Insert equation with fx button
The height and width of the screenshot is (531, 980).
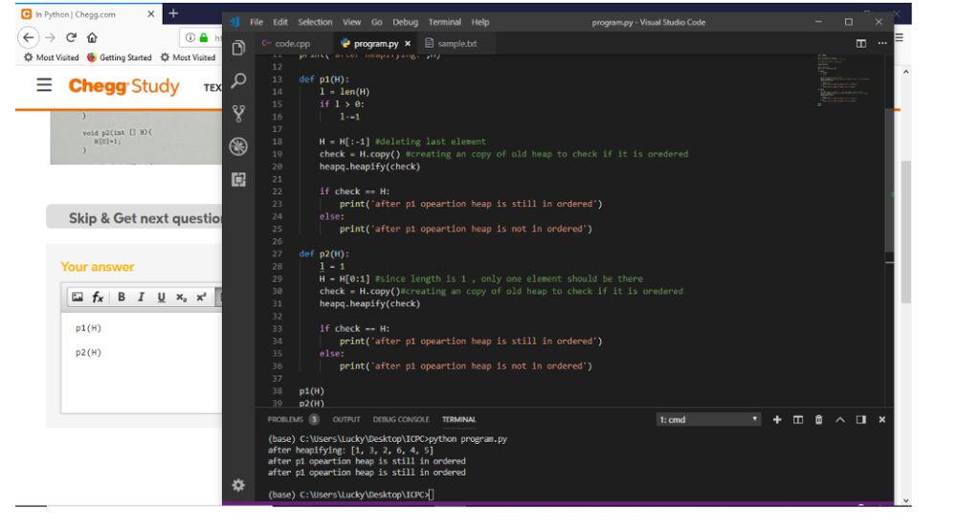(98, 298)
